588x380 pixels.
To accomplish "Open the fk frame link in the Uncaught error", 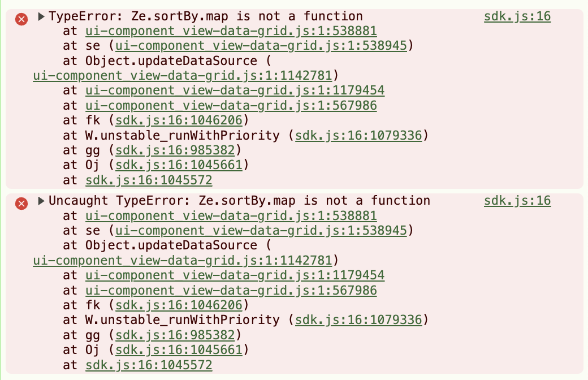I will point(179,305).
